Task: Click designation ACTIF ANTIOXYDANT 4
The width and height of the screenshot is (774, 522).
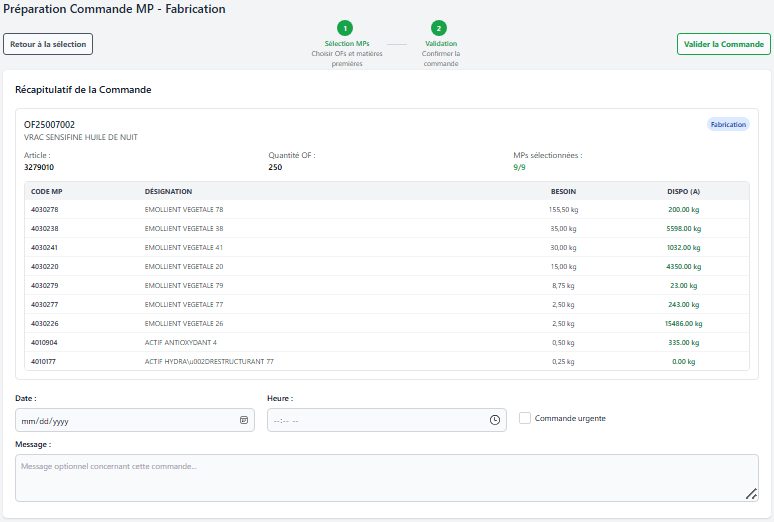Action: pos(181,343)
